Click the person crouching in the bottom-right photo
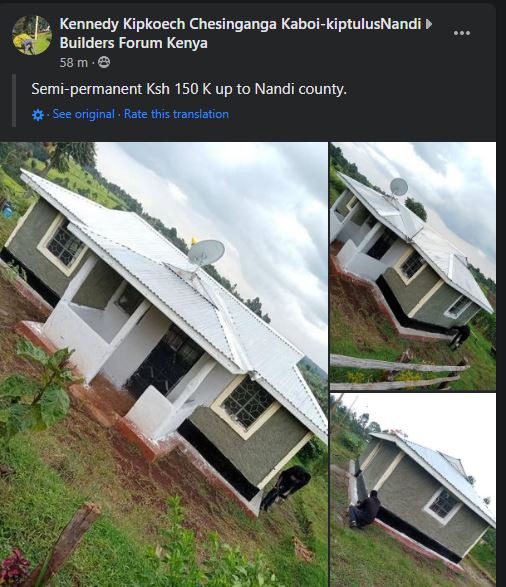506x587 pixels. click(364, 509)
